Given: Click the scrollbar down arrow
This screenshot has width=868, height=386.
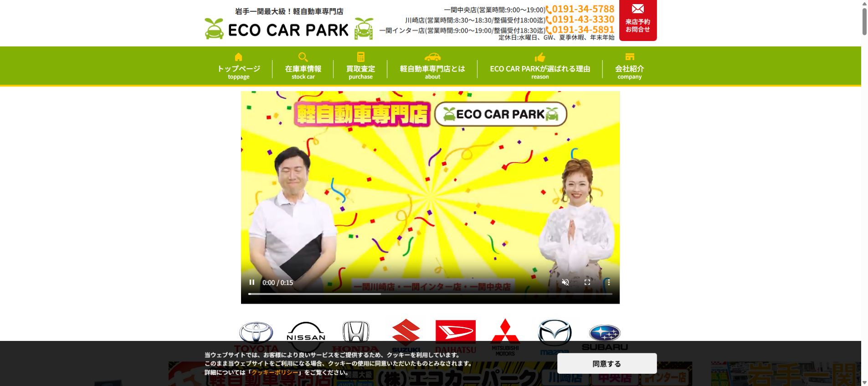Looking at the screenshot, I should pyautogui.click(x=864, y=382).
